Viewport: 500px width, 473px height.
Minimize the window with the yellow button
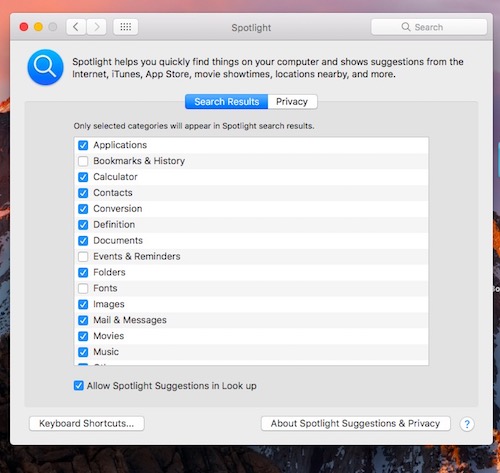click(x=38, y=27)
